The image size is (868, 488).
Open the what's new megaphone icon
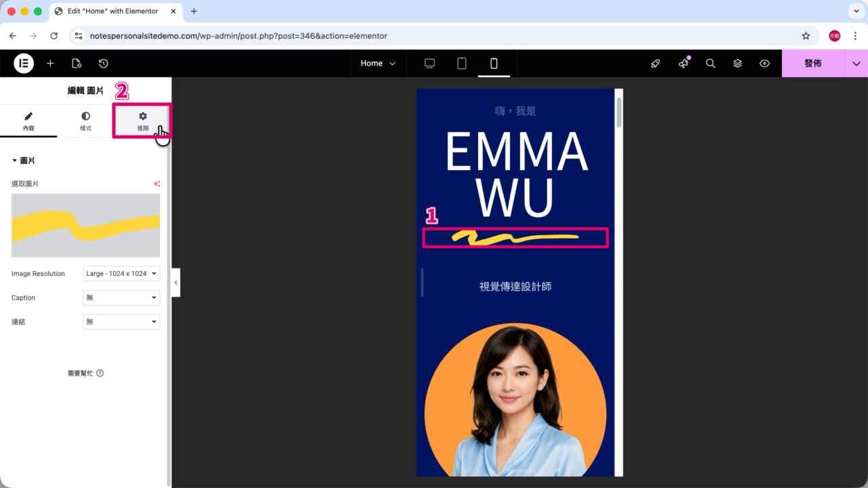point(684,63)
